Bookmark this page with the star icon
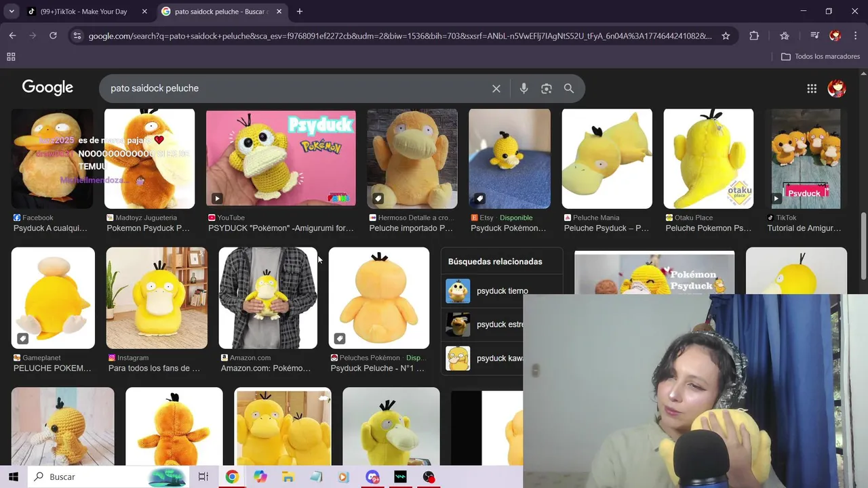Screen dimensions: 868x488 tap(726, 35)
